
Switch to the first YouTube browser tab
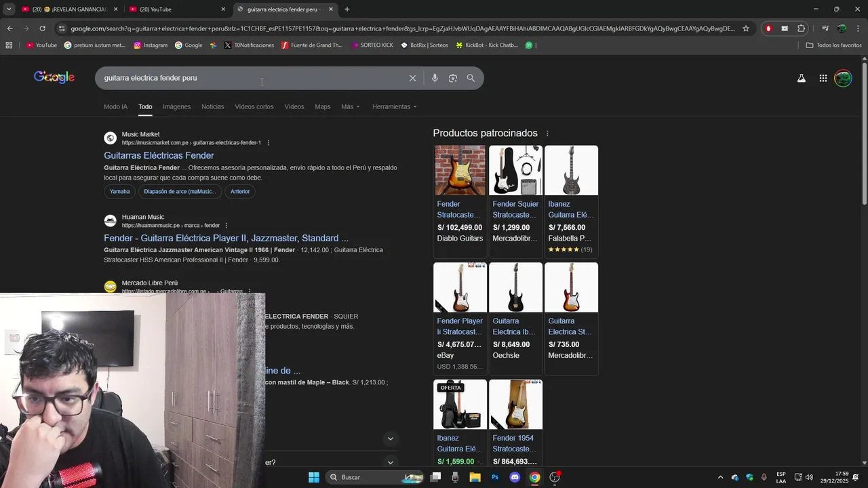(69, 9)
